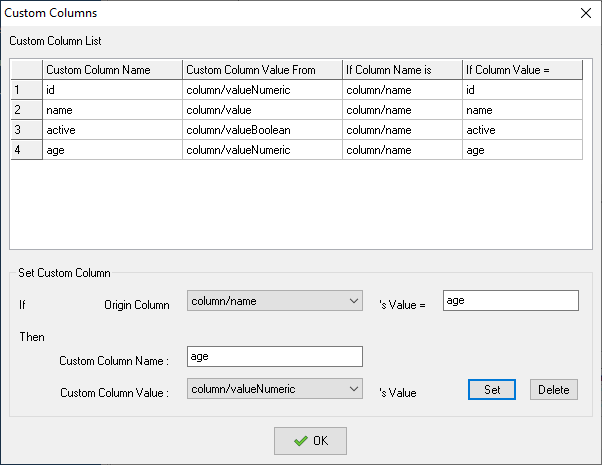Screen dimensions: 602x465
Task: Select row 4 header for age
Action: point(26,150)
